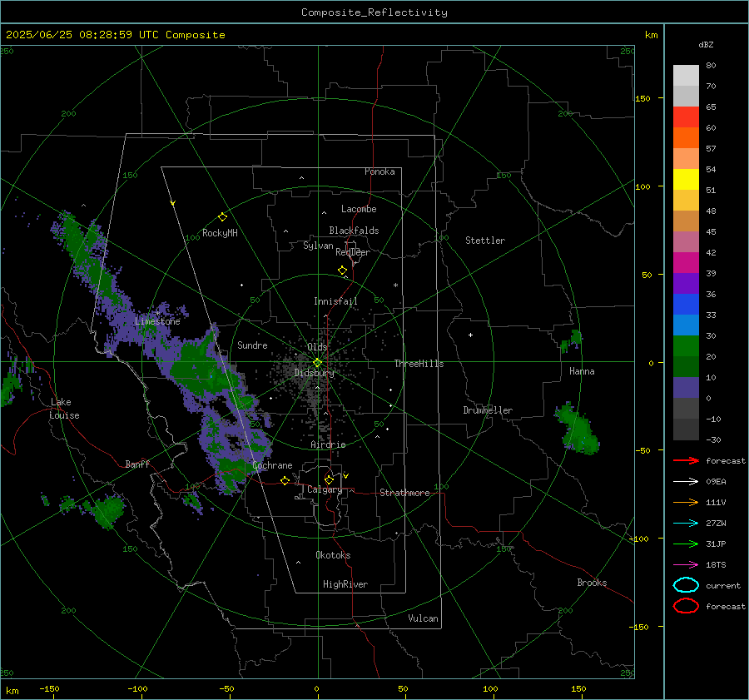This screenshot has width=749, height=700.
Task: Select the yellow radar-center diamond at Didsbury
Action: (x=317, y=363)
